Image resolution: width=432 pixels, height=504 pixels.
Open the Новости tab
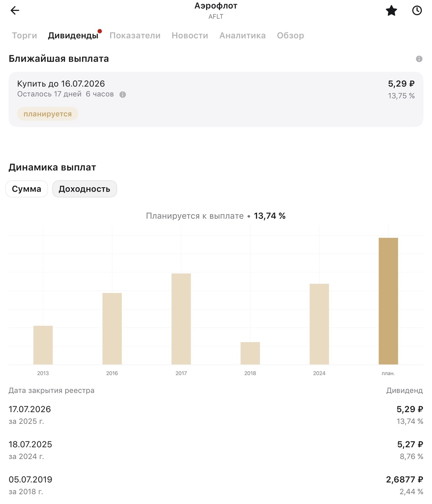[190, 36]
